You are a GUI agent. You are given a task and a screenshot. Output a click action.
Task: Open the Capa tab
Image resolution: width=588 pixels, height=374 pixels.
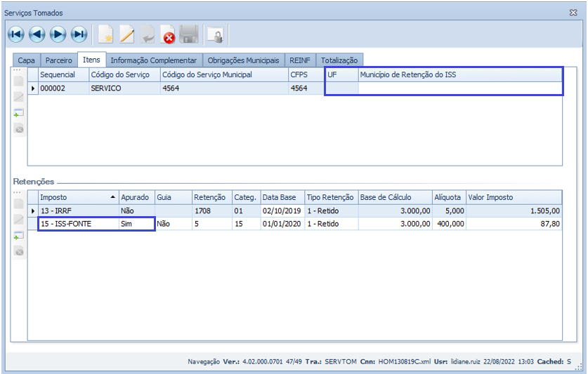[26, 60]
